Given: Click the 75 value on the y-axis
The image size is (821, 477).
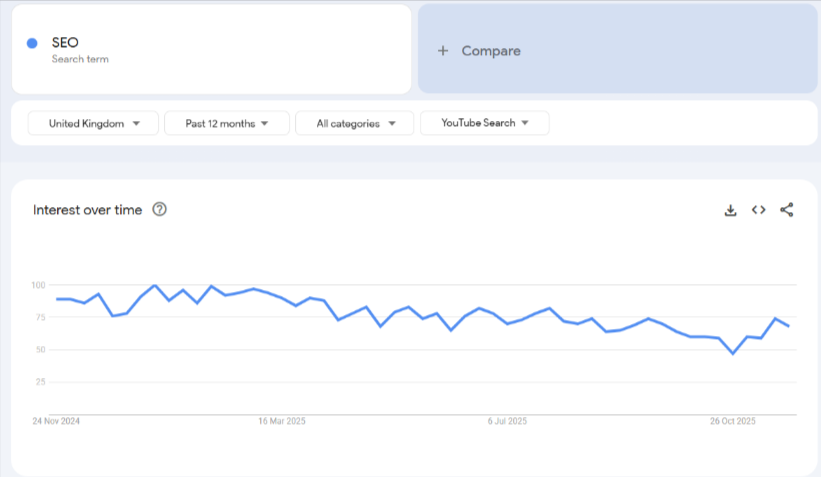Looking at the screenshot, I should (40, 317).
